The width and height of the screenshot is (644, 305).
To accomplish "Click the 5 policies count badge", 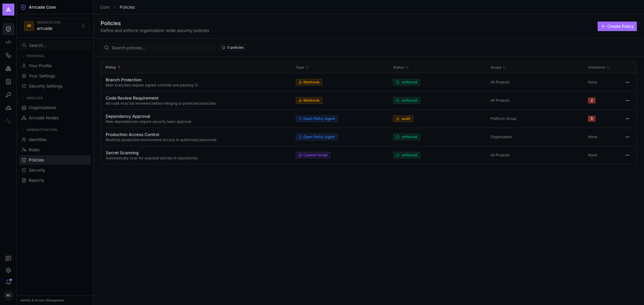I will click(x=233, y=48).
